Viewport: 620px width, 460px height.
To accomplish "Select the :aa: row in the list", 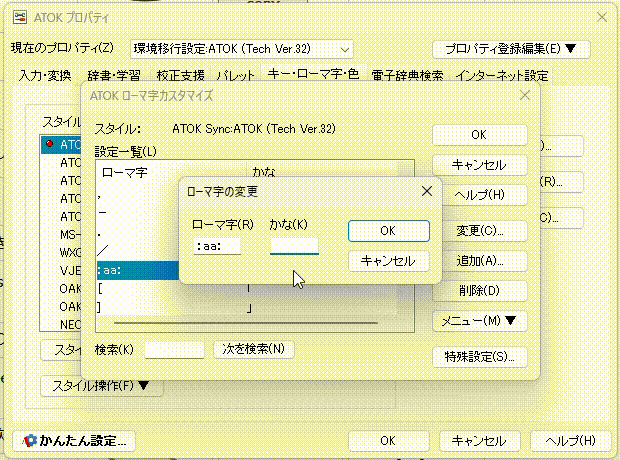I will click(138, 271).
